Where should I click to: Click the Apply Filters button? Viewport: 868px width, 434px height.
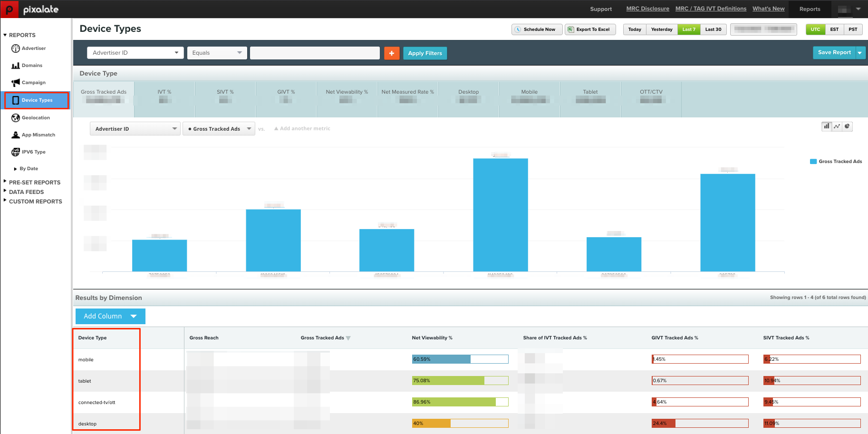click(x=425, y=53)
